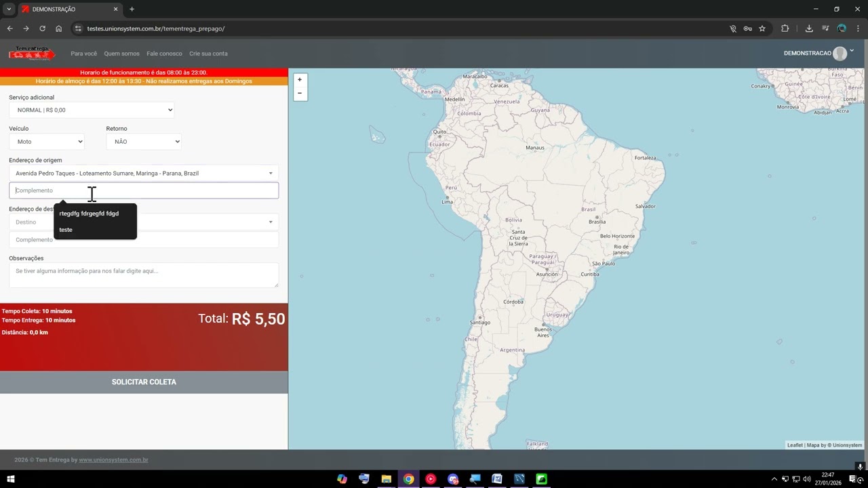View site information icon in address bar
Screen dimensions: 868x488
tap(78, 28)
